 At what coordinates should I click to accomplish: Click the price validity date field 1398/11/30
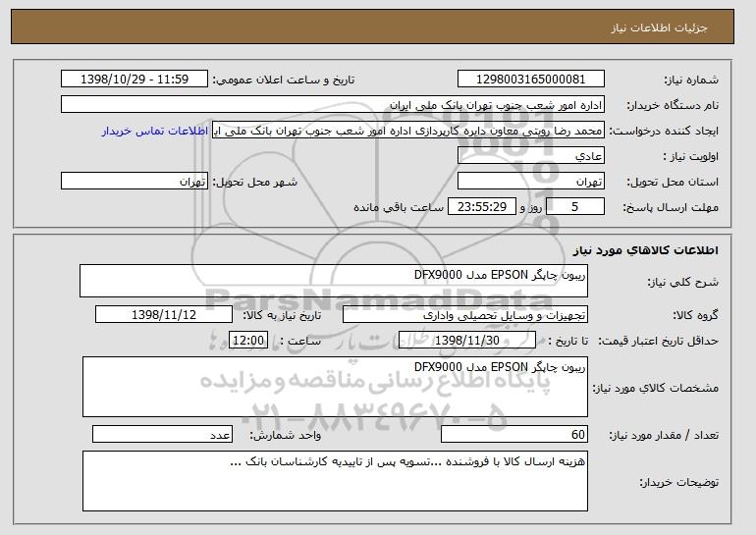[467, 341]
